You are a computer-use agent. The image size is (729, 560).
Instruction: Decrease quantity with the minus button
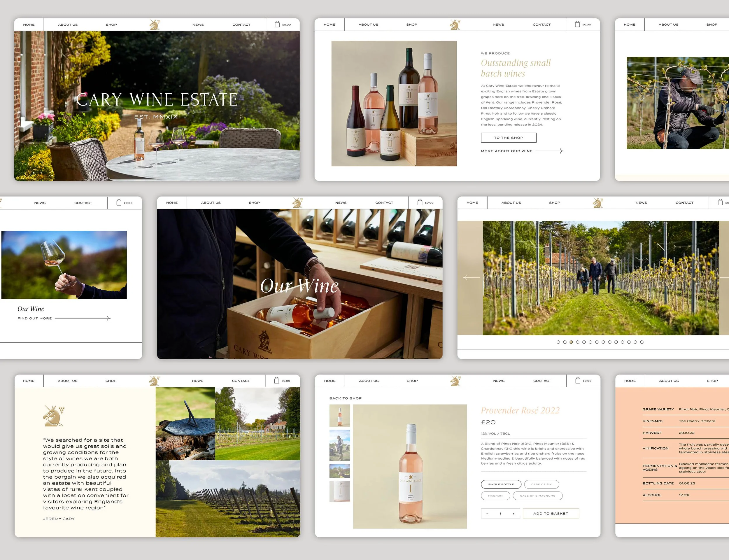point(487,514)
